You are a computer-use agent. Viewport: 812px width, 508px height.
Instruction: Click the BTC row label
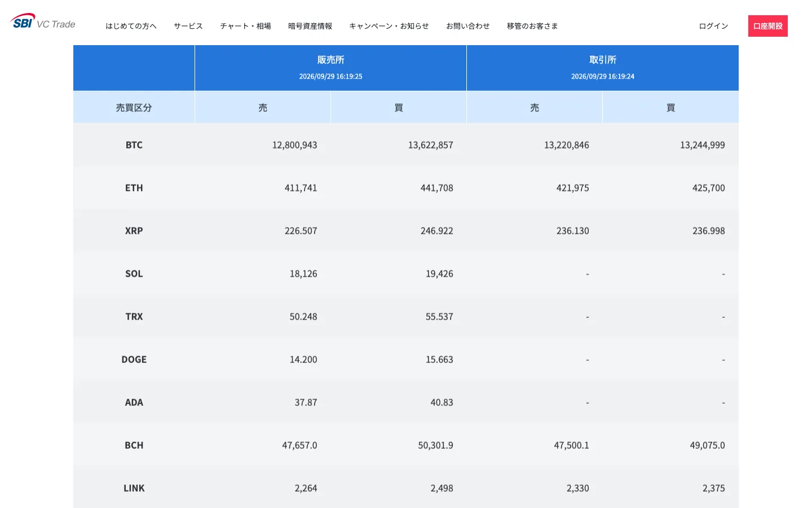134,145
